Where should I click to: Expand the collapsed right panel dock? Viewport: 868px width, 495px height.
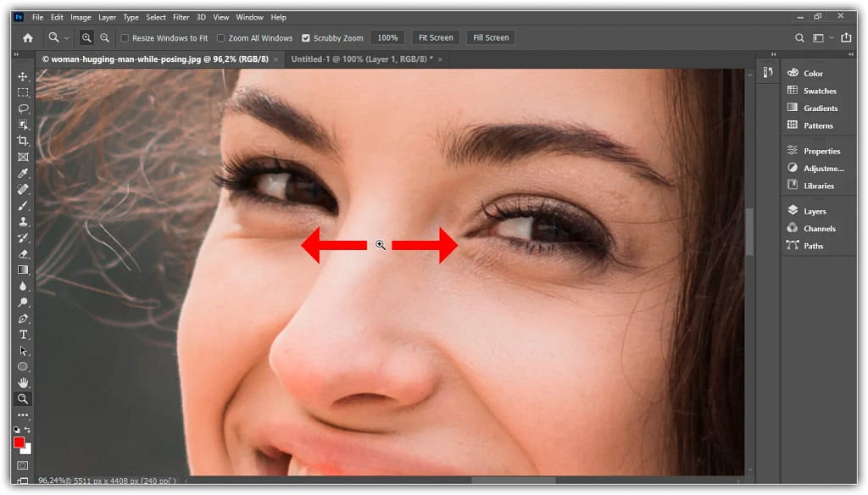pos(771,55)
